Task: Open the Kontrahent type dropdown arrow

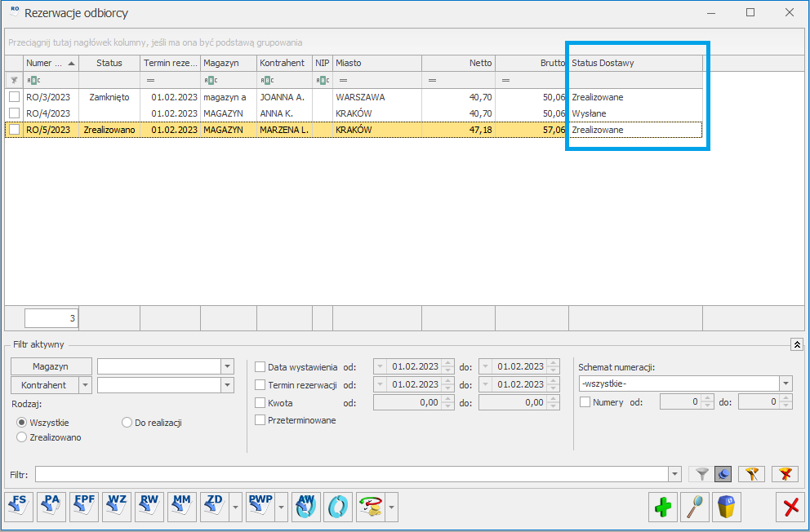Action: click(85, 385)
